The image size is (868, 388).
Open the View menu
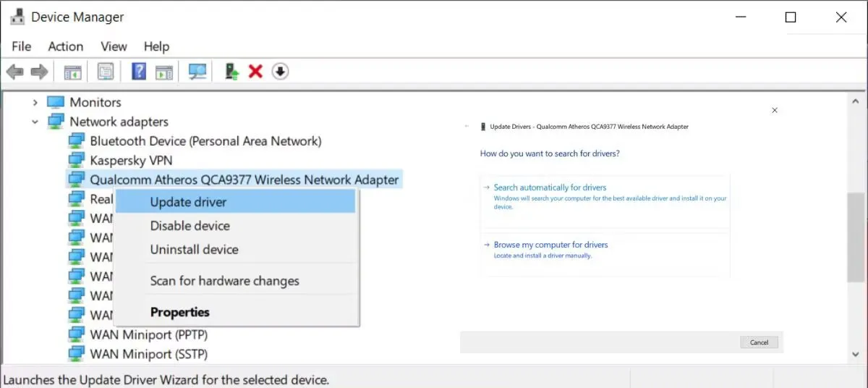[114, 46]
